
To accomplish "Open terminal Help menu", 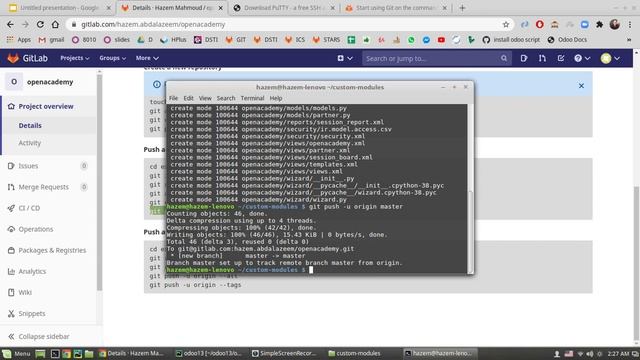I will click(276, 98).
